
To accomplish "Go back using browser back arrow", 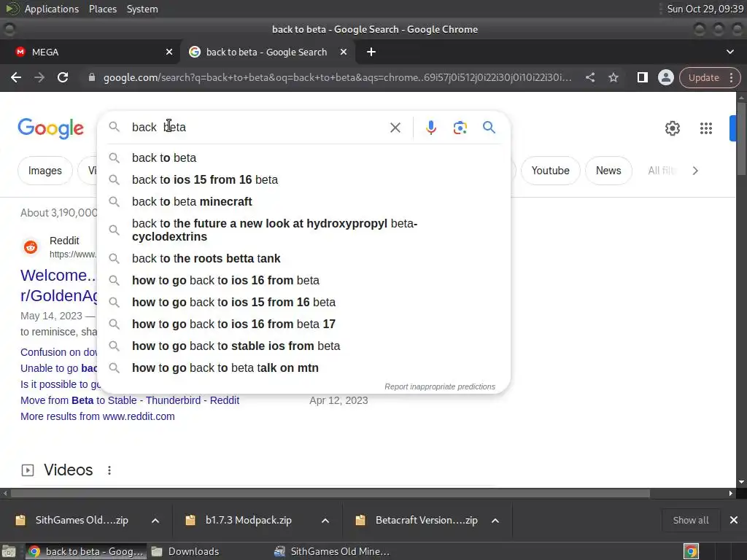I will point(16,77).
